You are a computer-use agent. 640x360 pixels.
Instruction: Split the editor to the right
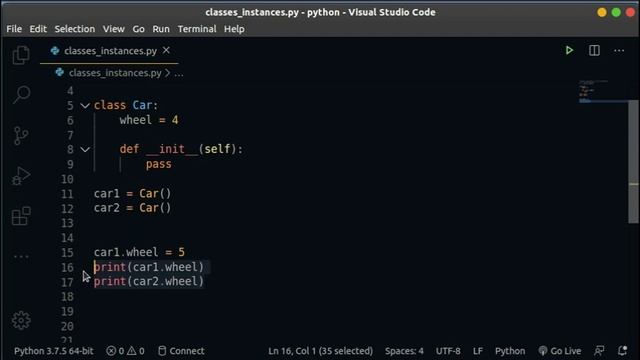click(x=594, y=50)
